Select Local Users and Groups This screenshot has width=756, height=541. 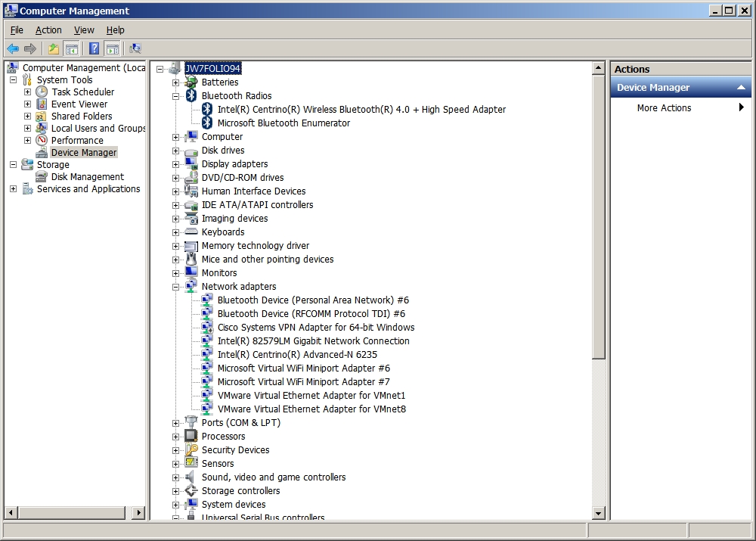coord(98,128)
